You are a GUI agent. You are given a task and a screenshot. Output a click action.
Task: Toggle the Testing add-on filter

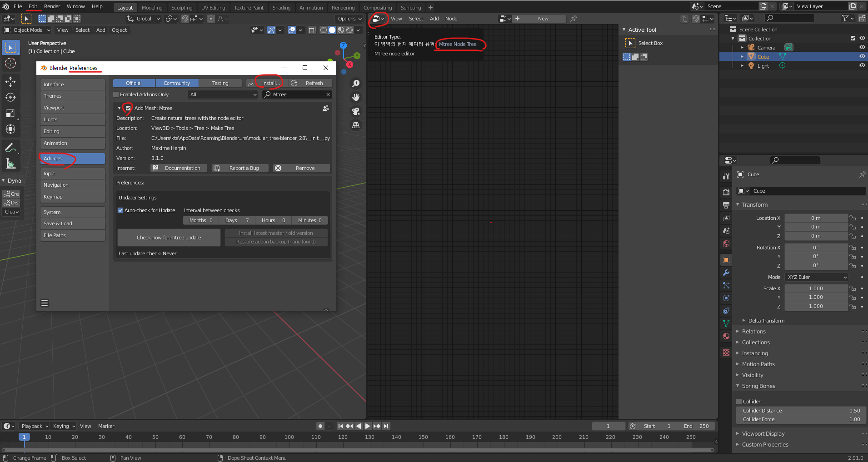220,83
